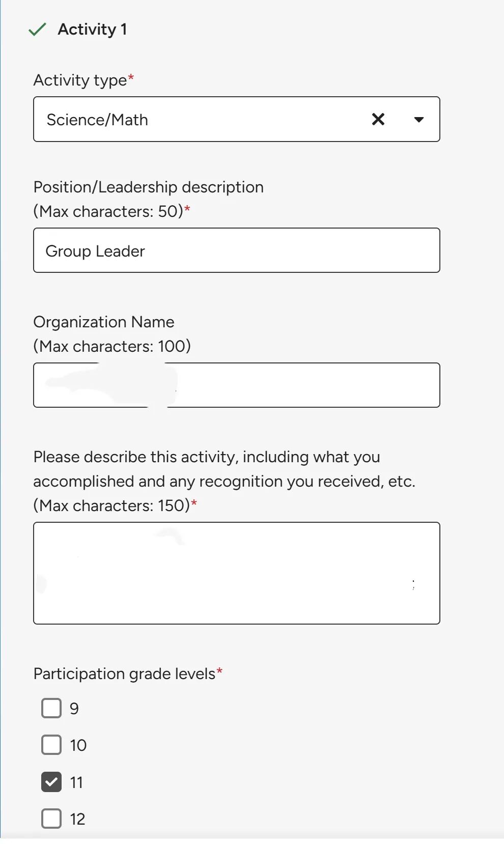Screen dimensions: 504x844
Task: Check the grade 9 checkbox
Action: [x=51, y=708]
